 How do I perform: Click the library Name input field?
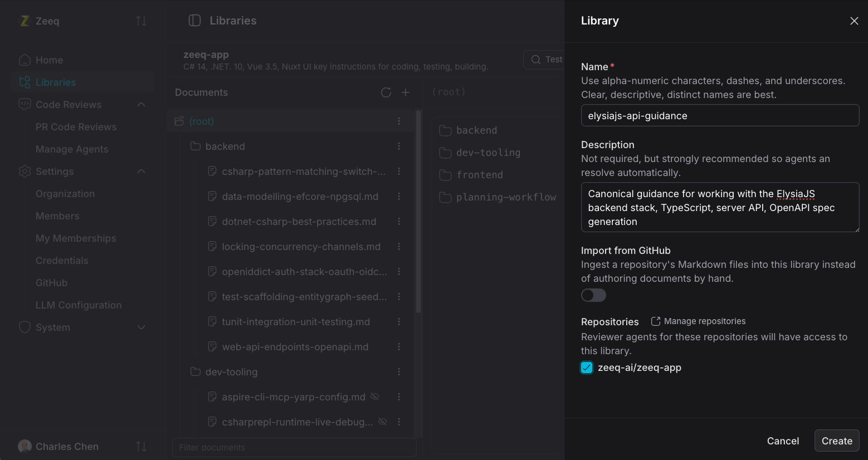(720, 115)
